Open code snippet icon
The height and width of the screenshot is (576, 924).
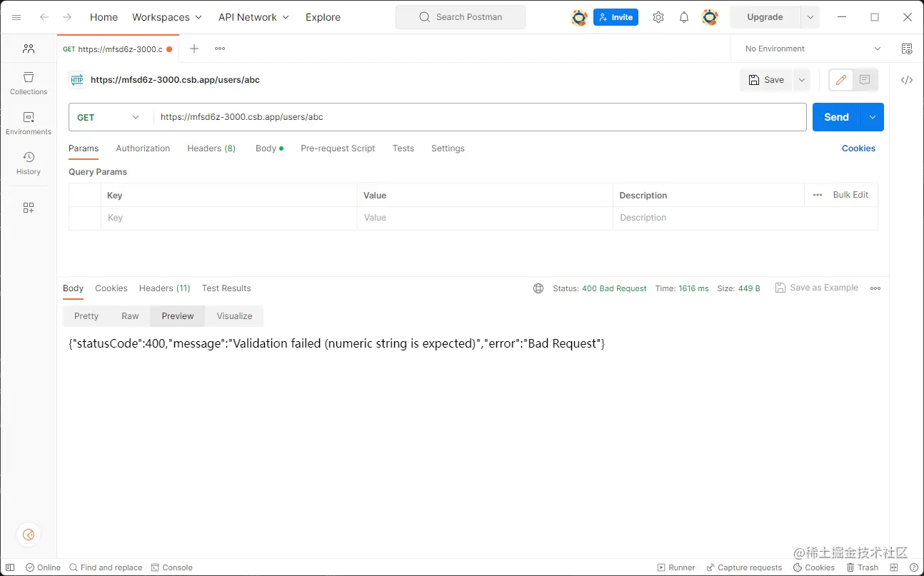(x=907, y=80)
